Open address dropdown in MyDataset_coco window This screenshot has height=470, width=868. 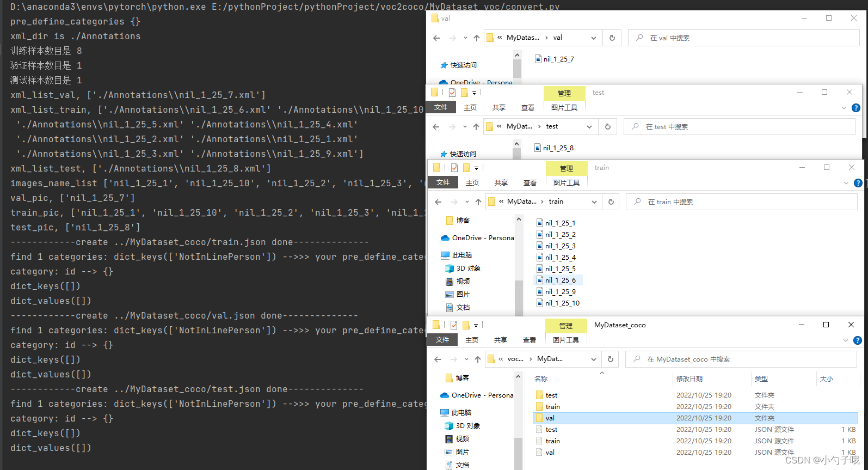coord(593,359)
